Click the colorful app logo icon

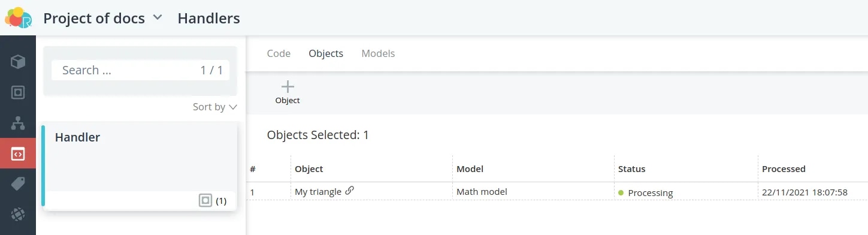coord(18,17)
